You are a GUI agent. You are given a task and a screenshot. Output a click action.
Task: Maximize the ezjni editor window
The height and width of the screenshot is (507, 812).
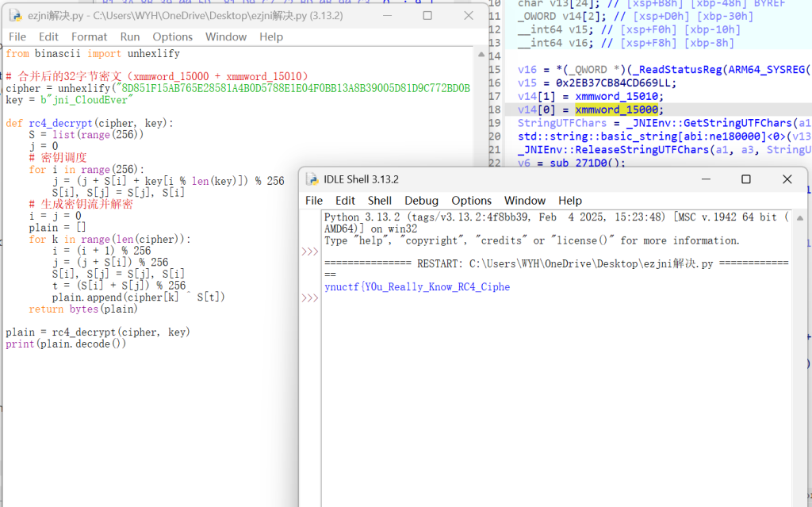click(x=427, y=15)
